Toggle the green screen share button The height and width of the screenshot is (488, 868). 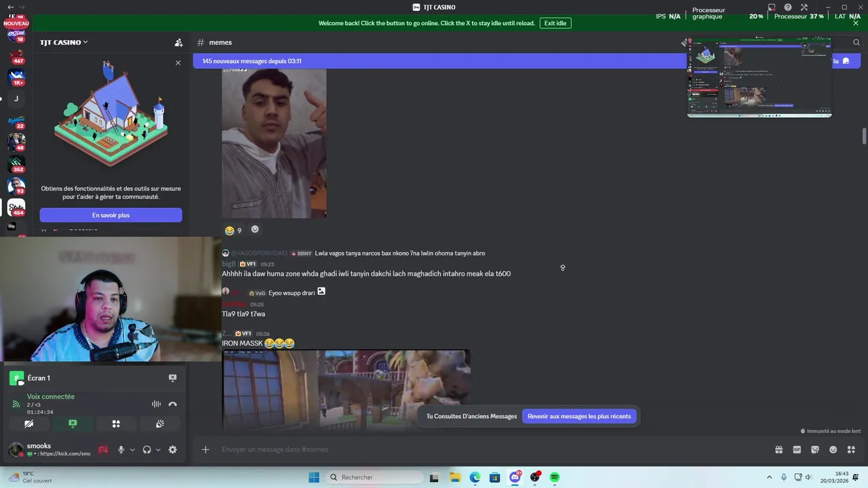(x=73, y=424)
